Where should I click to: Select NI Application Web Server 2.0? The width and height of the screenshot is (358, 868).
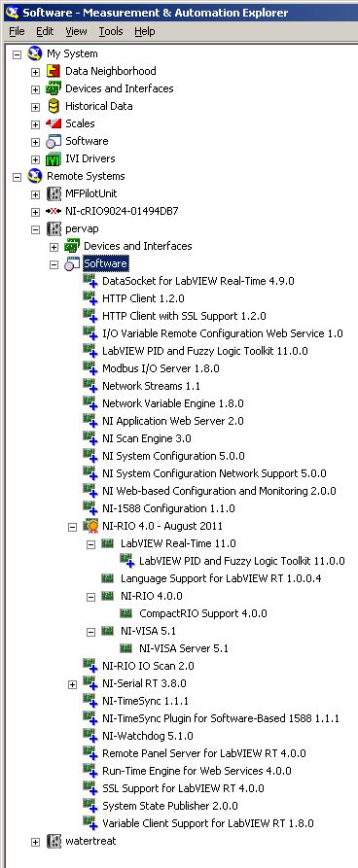173,421
